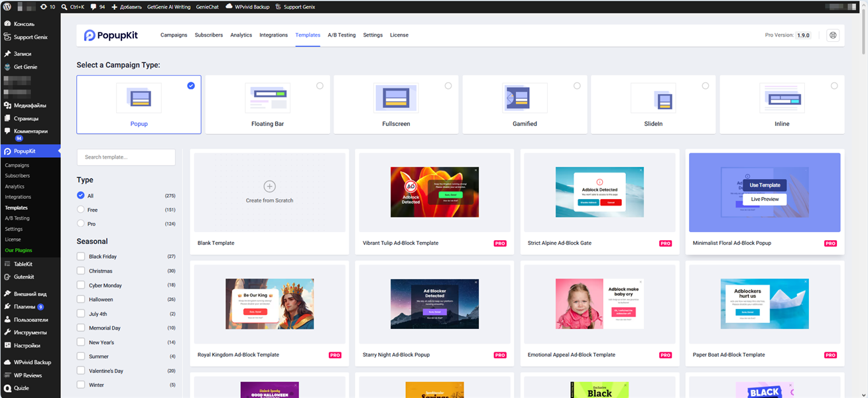Select the Pro type filter
The width and height of the screenshot is (868, 398).
click(81, 224)
